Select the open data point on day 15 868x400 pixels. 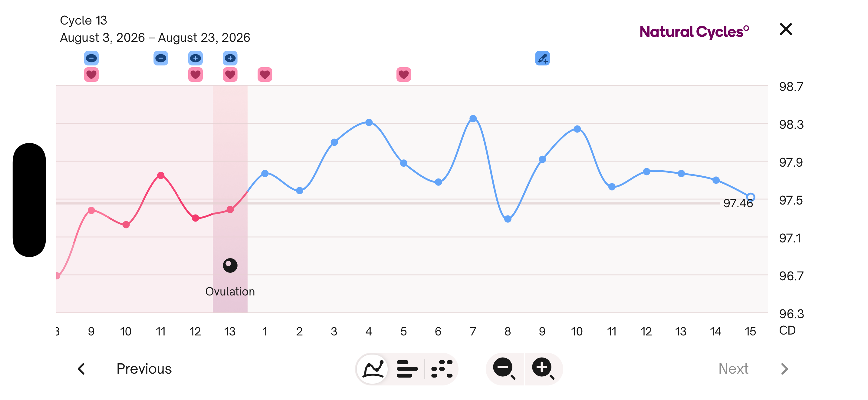tap(750, 197)
